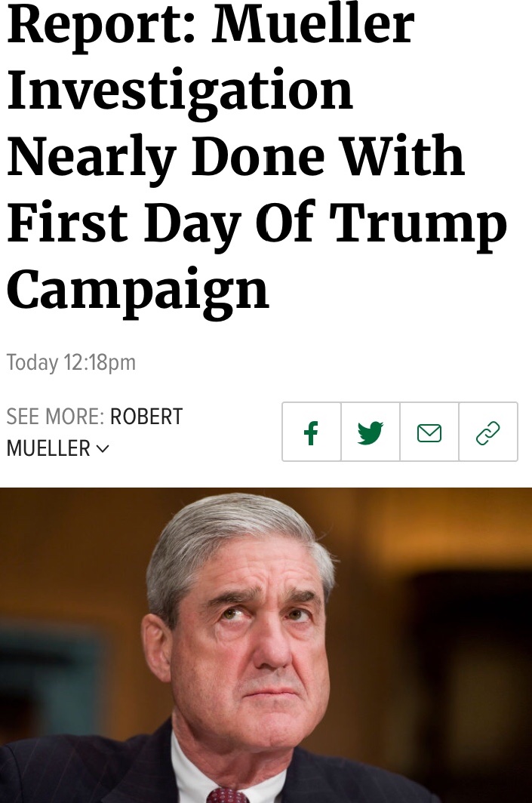532x803 pixels.
Task: Click the SEE MORE label
Action: tap(54, 417)
